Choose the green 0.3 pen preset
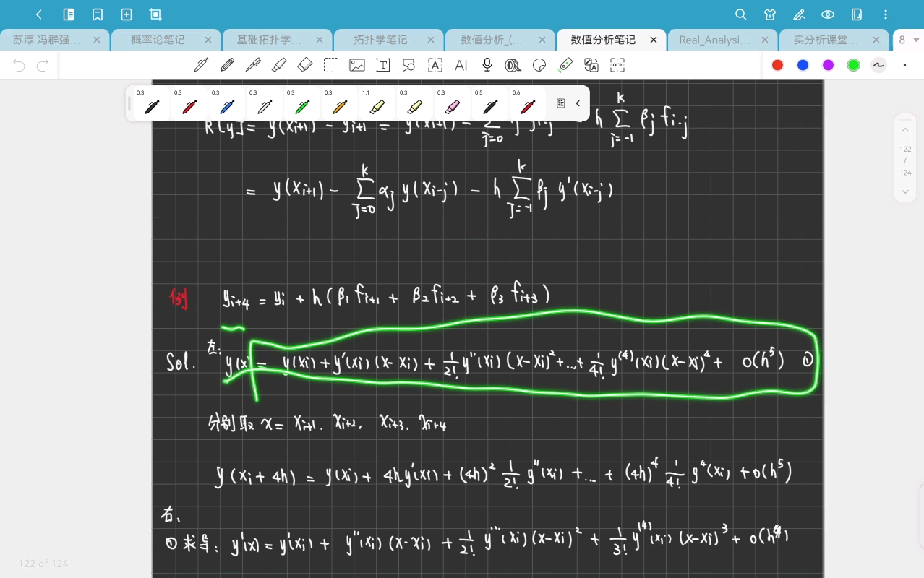This screenshot has width=924, height=578. pyautogui.click(x=302, y=103)
